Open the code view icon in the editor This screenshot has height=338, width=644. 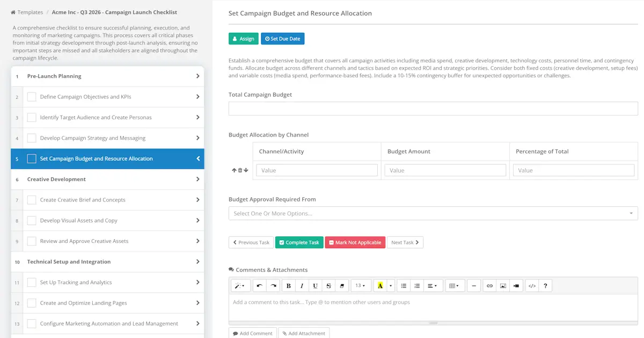(x=531, y=285)
